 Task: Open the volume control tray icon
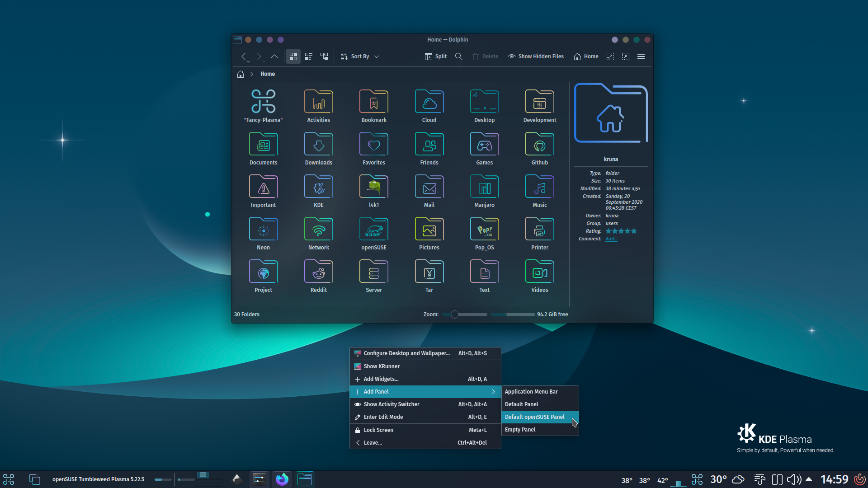point(794,479)
